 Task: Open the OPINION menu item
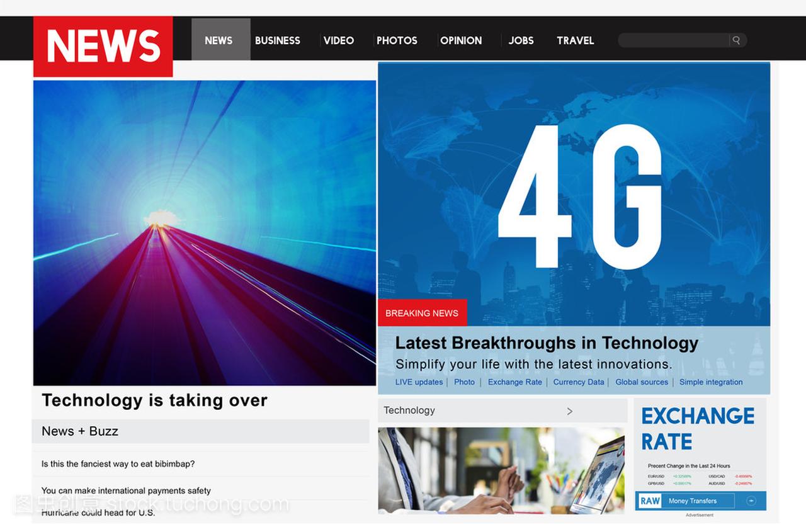(x=461, y=40)
